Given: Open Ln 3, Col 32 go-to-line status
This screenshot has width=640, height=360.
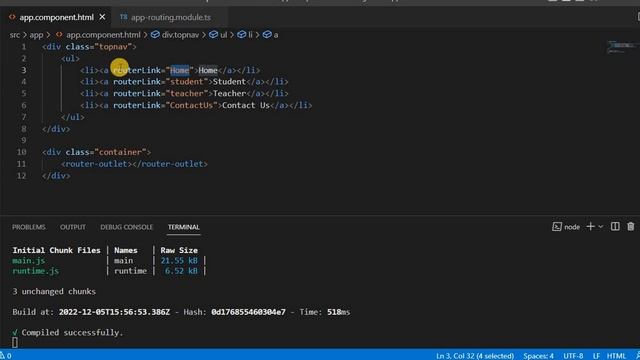Looking at the screenshot, I should [x=475, y=356].
